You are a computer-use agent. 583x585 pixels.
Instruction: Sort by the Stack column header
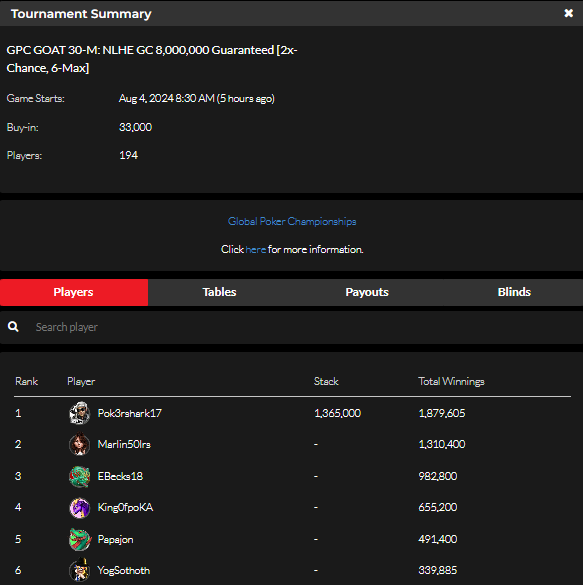(x=326, y=381)
